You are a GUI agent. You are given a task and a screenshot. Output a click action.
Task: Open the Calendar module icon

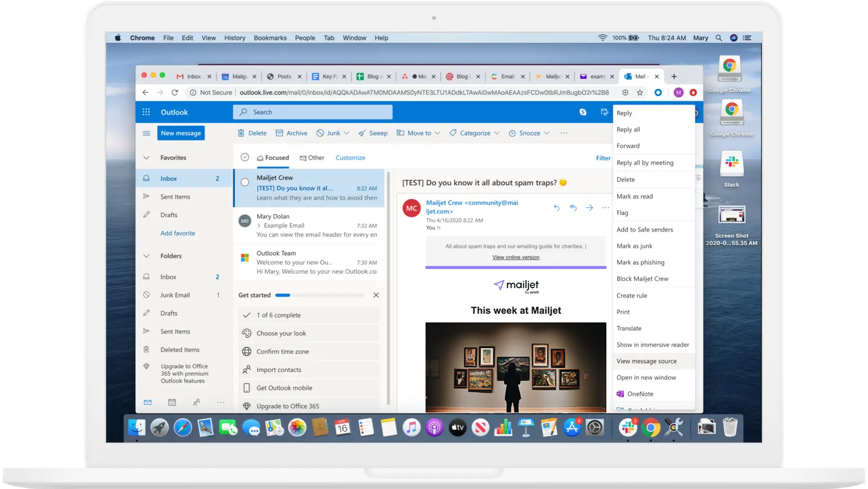pos(172,402)
